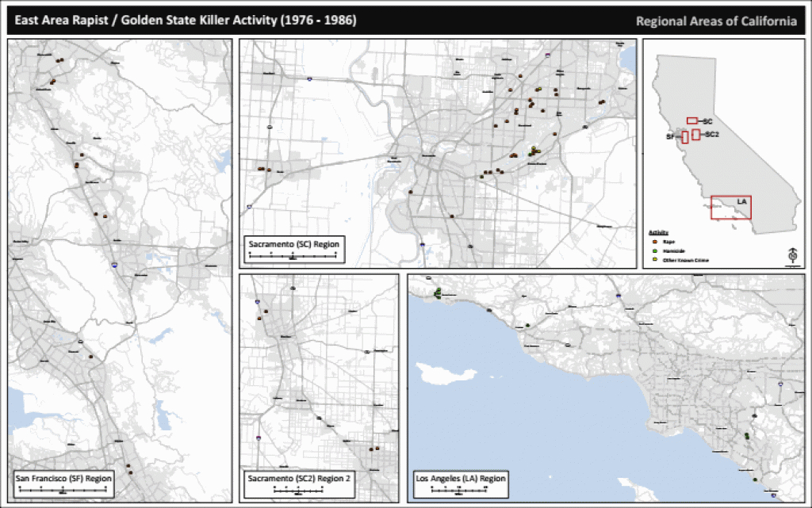
Task: Click the north arrow compass on California inset
Action: tap(791, 255)
